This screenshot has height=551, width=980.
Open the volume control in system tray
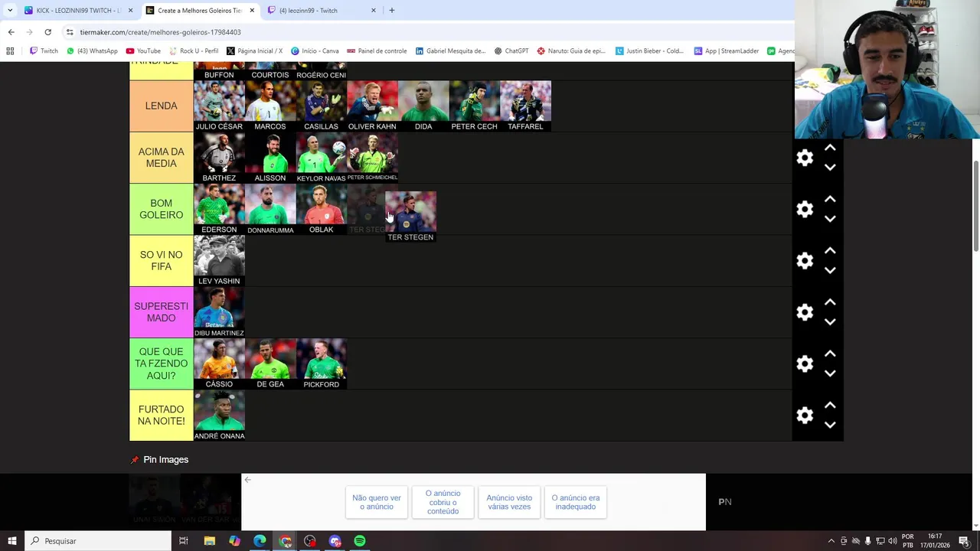click(893, 541)
